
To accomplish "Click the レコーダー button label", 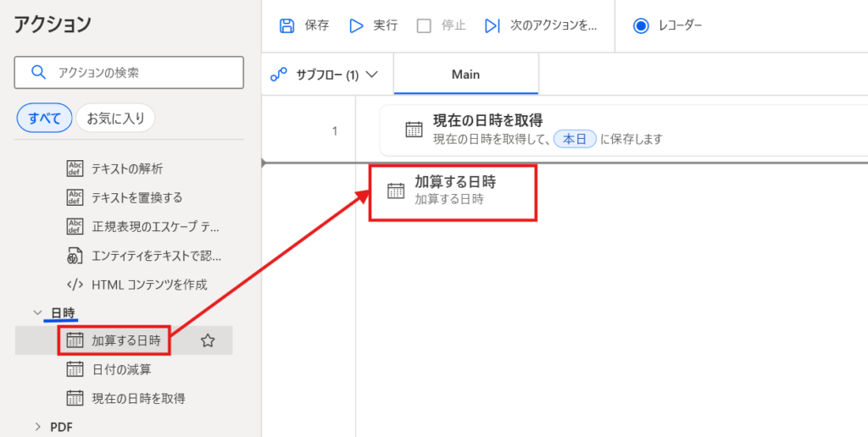I will tap(681, 25).
